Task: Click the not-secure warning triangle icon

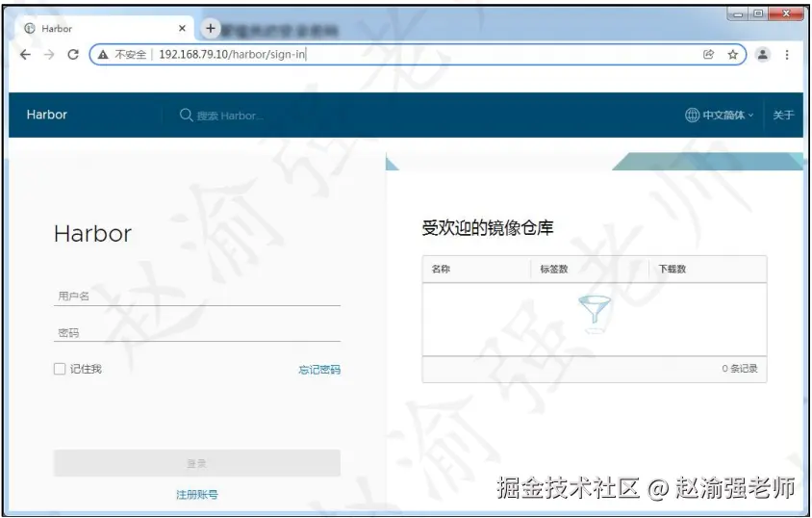Action: click(103, 54)
